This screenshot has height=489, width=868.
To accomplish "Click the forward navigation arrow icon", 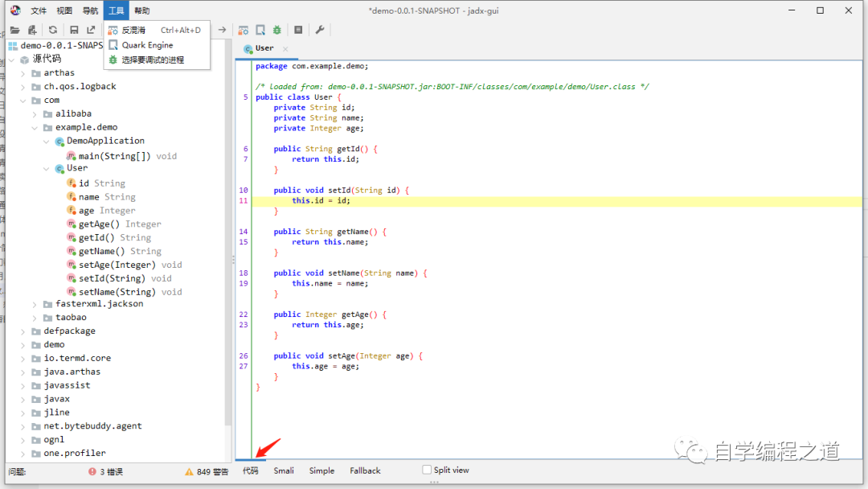I will coord(222,30).
